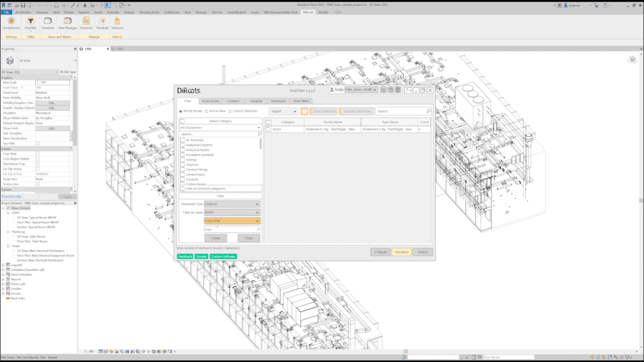Click the Revit Links icon in Project Browser
This screenshot has width=644, height=362.
(8, 299)
